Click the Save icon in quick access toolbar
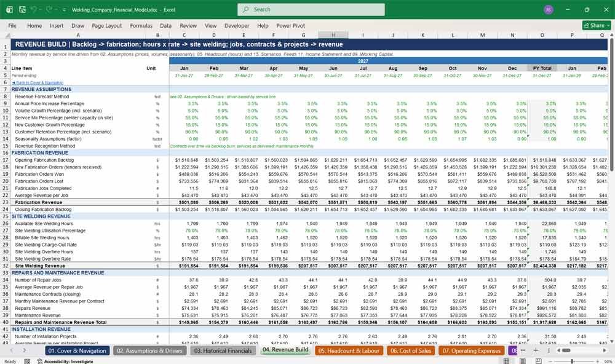 22,9
